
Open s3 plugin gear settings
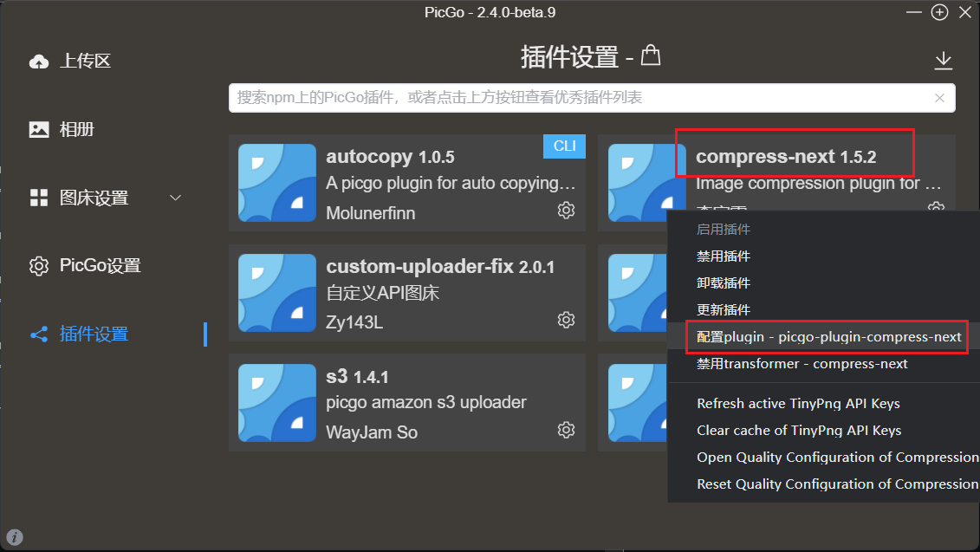coord(566,430)
